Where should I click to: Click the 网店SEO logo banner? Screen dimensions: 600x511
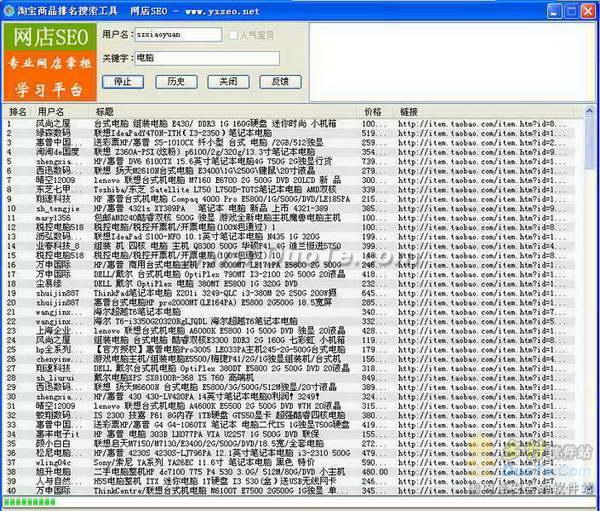[50, 62]
